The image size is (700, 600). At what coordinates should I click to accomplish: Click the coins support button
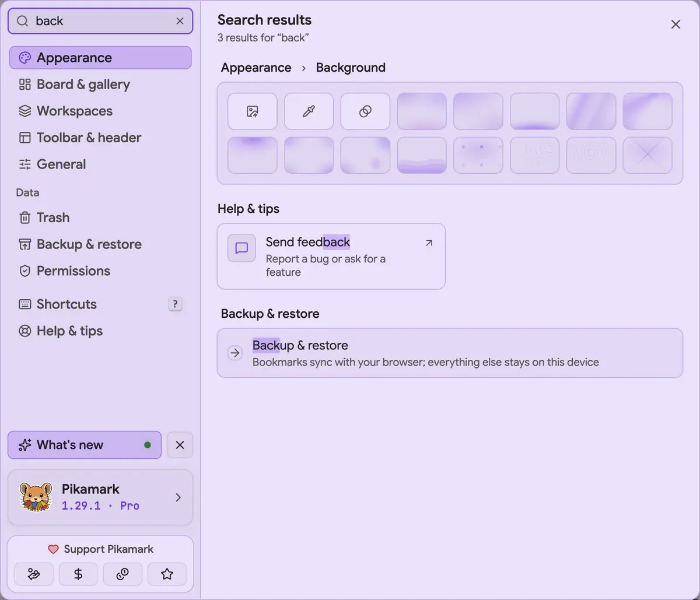click(123, 574)
